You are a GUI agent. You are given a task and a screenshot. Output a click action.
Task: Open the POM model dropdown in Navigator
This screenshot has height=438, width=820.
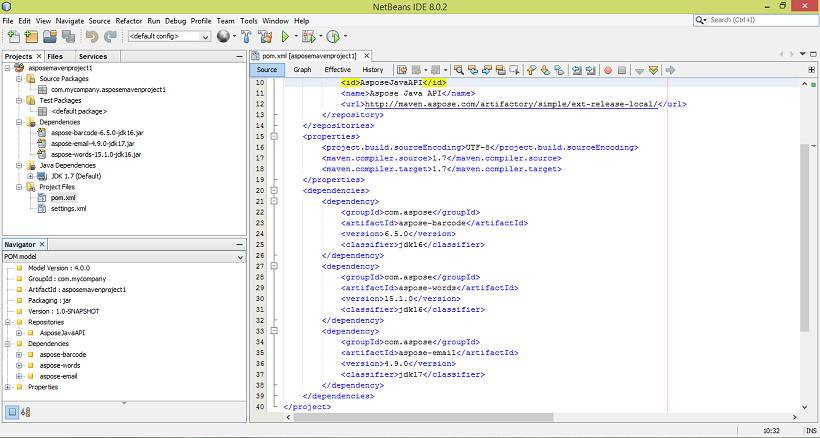[124, 257]
